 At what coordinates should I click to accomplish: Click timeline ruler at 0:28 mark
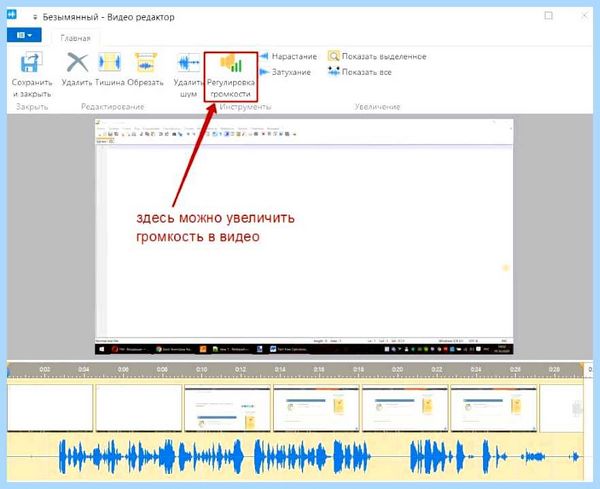tap(554, 370)
